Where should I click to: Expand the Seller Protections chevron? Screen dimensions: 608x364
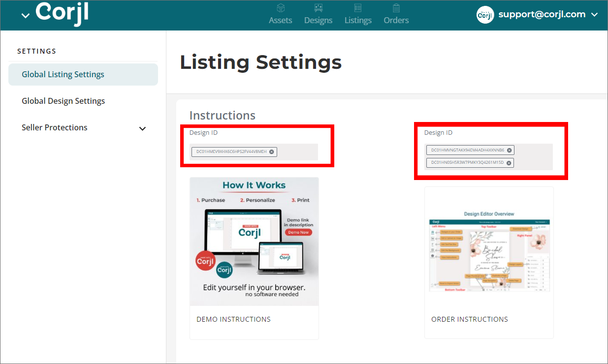pyautogui.click(x=142, y=128)
